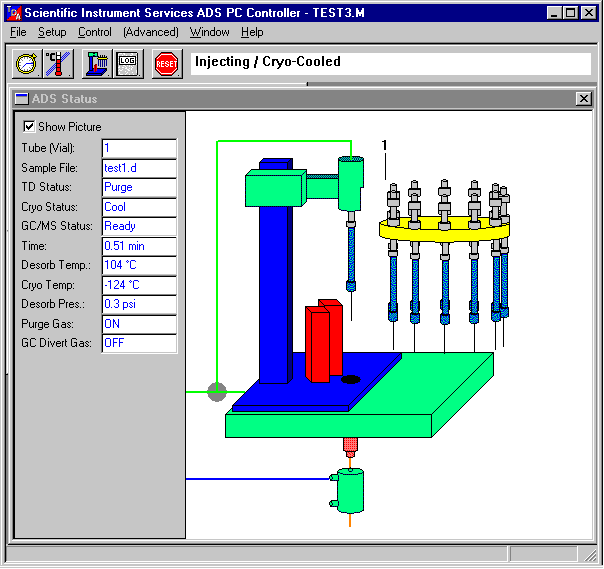Maximize the ADS PC Controller window
The height and width of the screenshot is (569, 604).
coord(570,13)
